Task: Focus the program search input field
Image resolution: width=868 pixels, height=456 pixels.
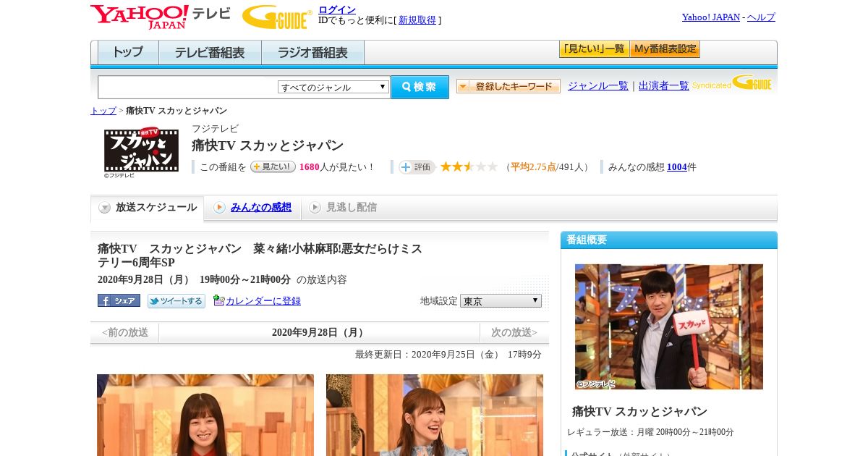Action: 187,87
